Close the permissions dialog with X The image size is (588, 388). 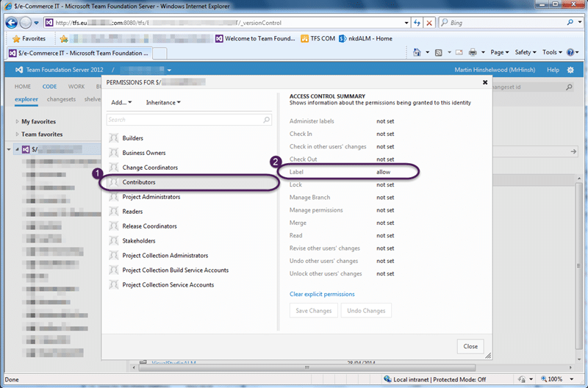[485, 82]
